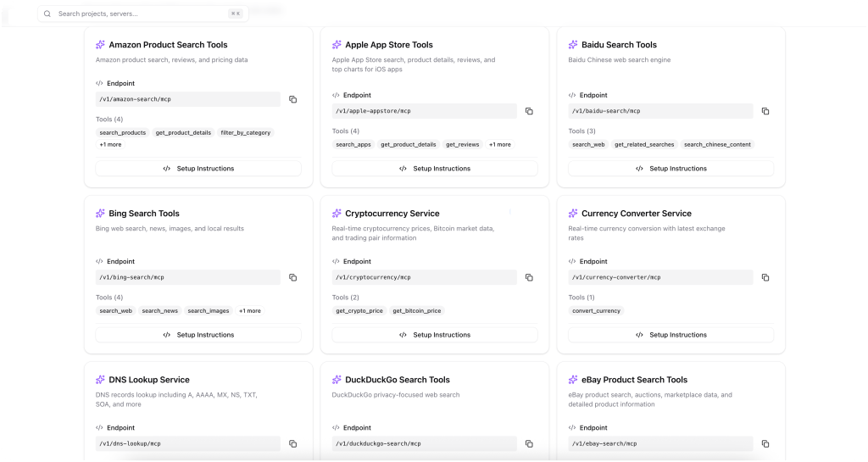Copy the /v1/duckduckgo-search/mcp endpoint

coord(529,443)
